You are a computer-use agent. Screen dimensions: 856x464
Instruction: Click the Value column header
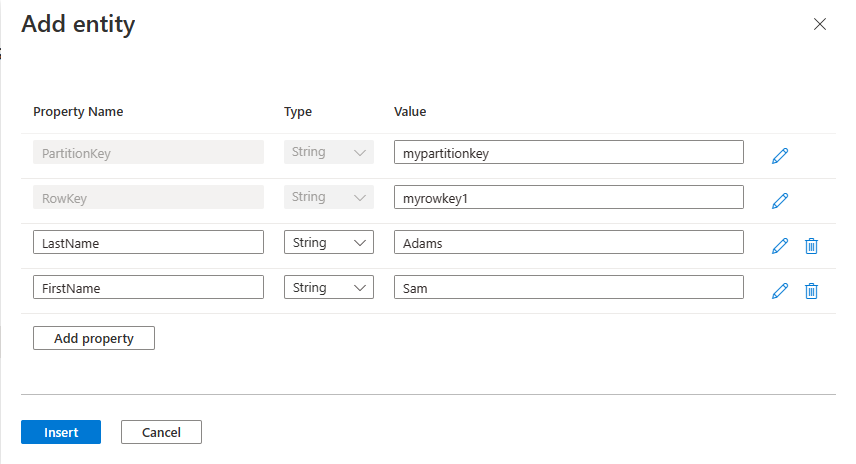point(410,111)
